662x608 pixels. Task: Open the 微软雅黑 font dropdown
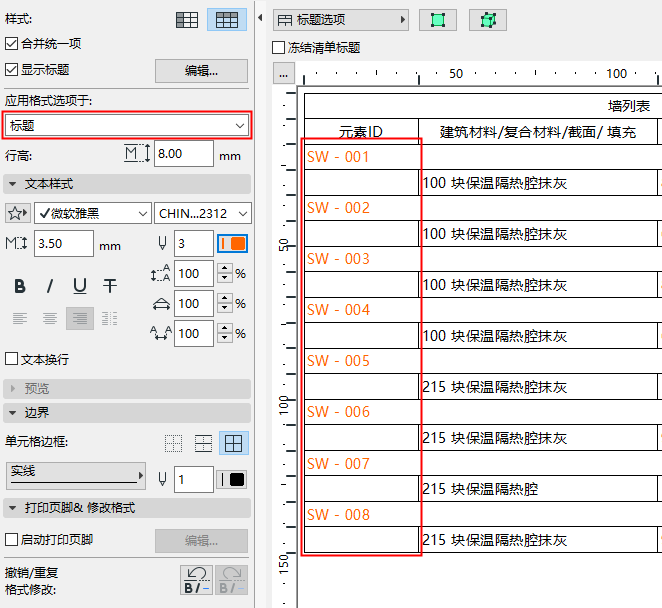92,213
